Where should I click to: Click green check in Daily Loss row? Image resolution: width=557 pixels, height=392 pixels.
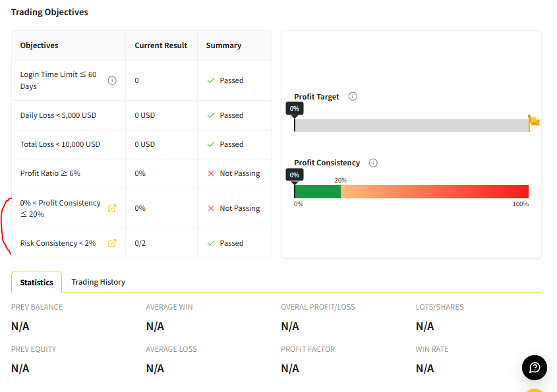(211, 115)
